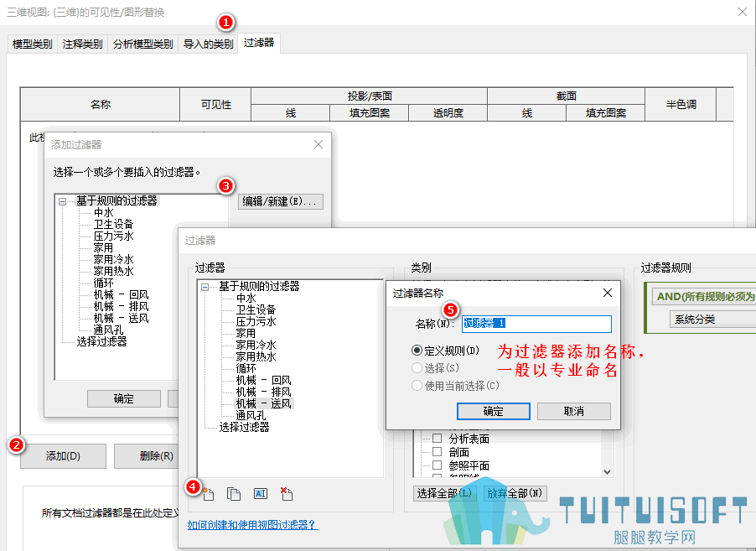Click the 透明度 column header

[448, 113]
